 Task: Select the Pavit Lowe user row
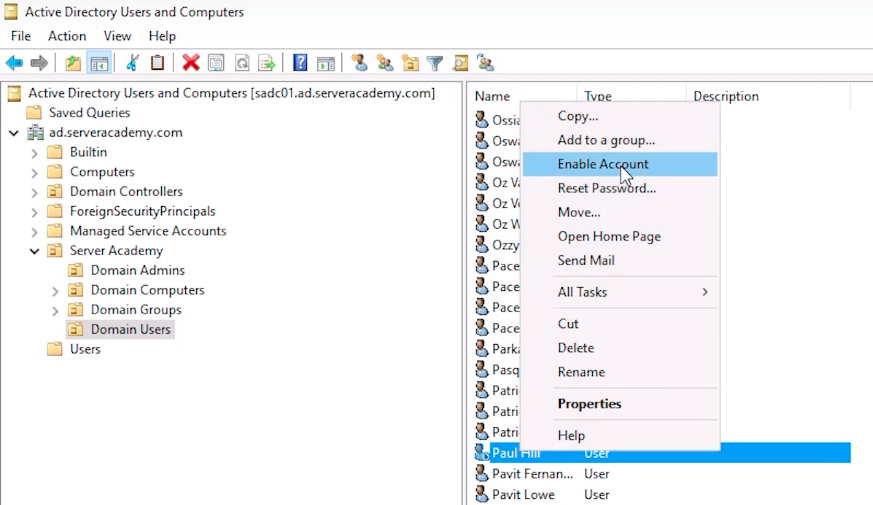(x=523, y=494)
